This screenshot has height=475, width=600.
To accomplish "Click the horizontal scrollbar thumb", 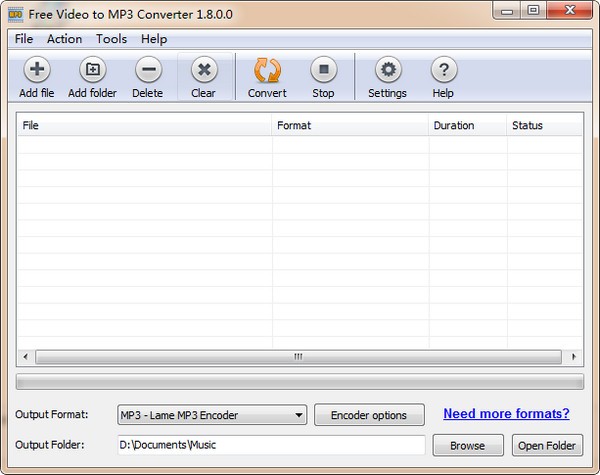I will [x=298, y=357].
